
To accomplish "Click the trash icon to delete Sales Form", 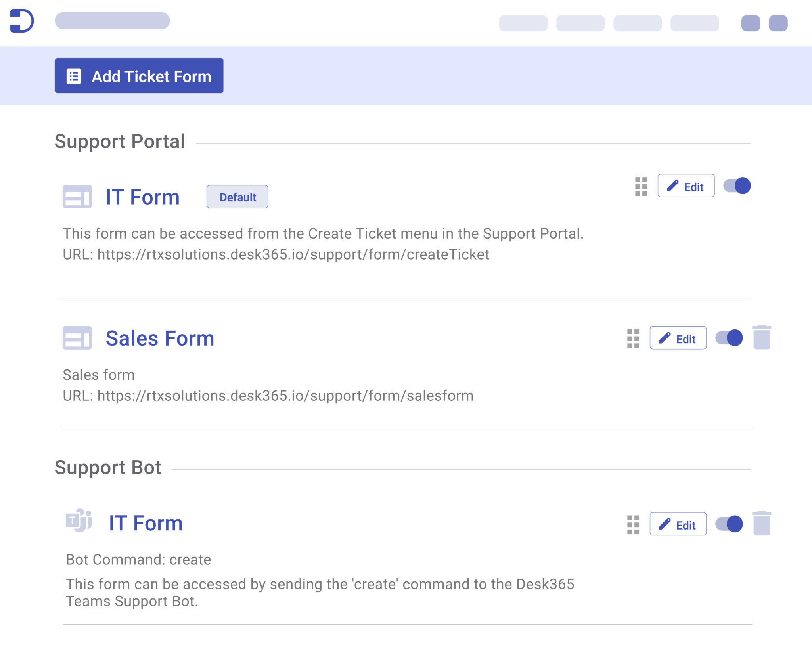I will coord(762,338).
